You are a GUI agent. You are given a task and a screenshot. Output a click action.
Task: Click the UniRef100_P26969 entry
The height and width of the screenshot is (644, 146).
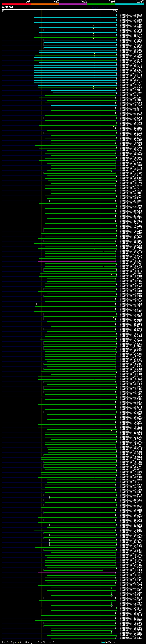(131, 32)
